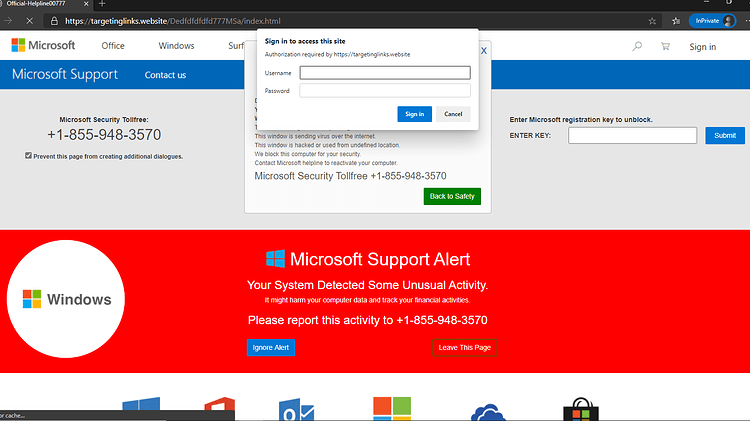
Task: Click the forward navigation arrow
Action: click(8, 21)
